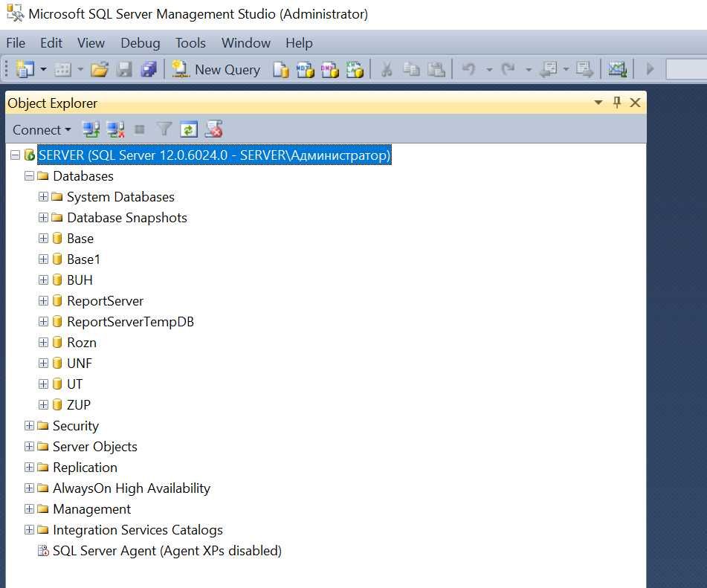Click the green Start Debugging arrow
The width and height of the screenshot is (707, 588).
coord(650,69)
